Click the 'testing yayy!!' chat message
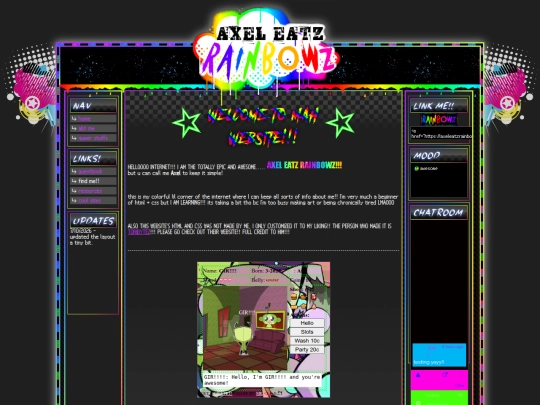This screenshot has height=405, width=540. [428, 362]
